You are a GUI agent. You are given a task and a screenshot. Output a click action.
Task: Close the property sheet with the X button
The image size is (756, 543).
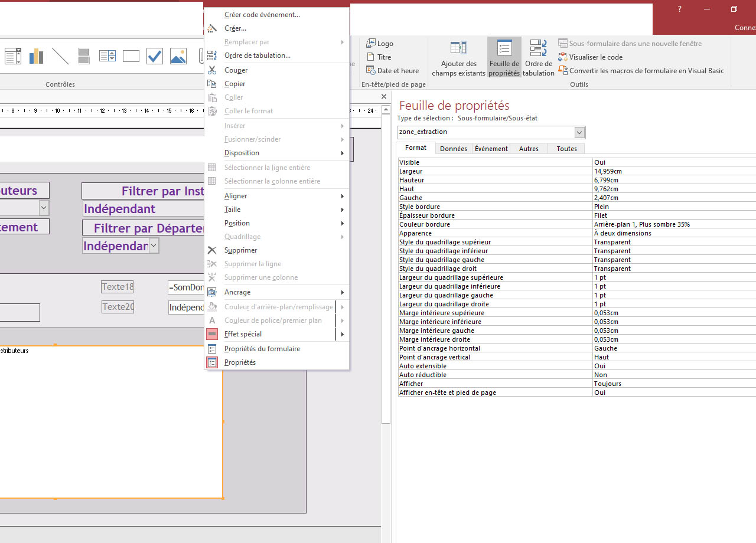point(384,96)
